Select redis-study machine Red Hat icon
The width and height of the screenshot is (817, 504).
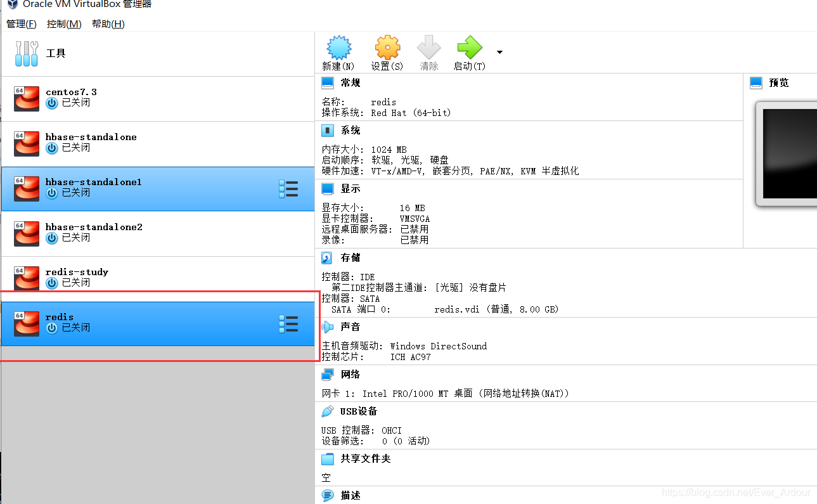coord(27,278)
